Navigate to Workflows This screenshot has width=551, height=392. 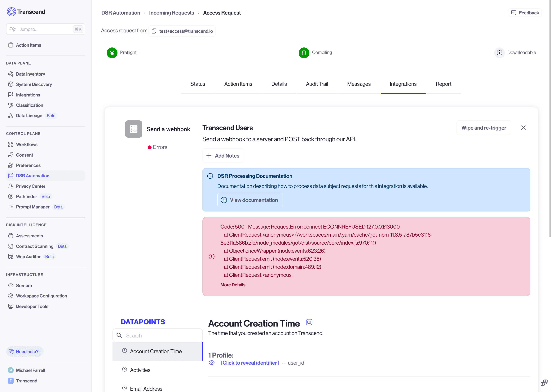pos(27,144)
